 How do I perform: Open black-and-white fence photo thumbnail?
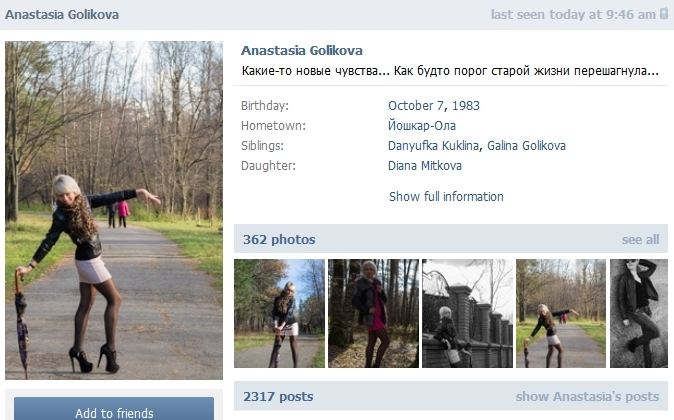coord(467,313)
